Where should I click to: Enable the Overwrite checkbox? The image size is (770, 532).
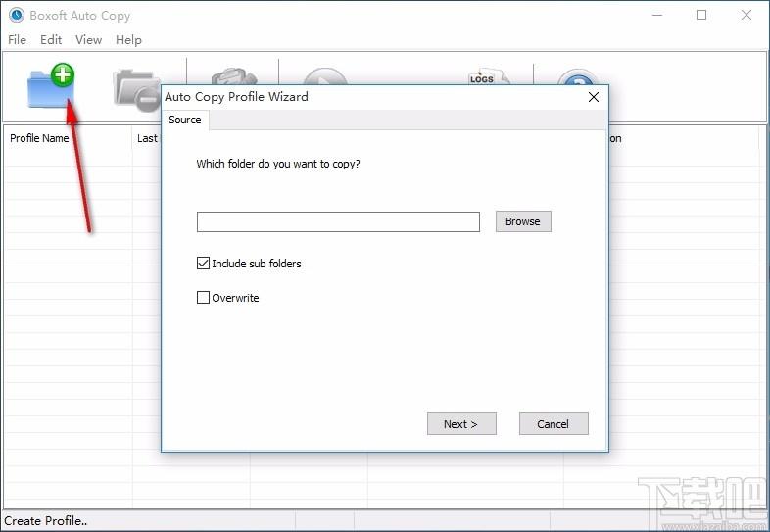click(203, 298)
